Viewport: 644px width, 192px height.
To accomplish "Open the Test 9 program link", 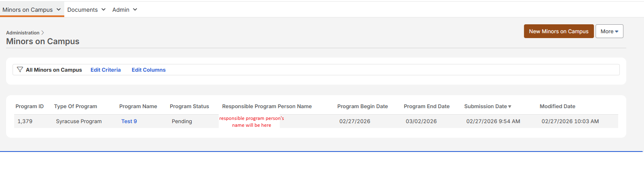I will point(129,122).
